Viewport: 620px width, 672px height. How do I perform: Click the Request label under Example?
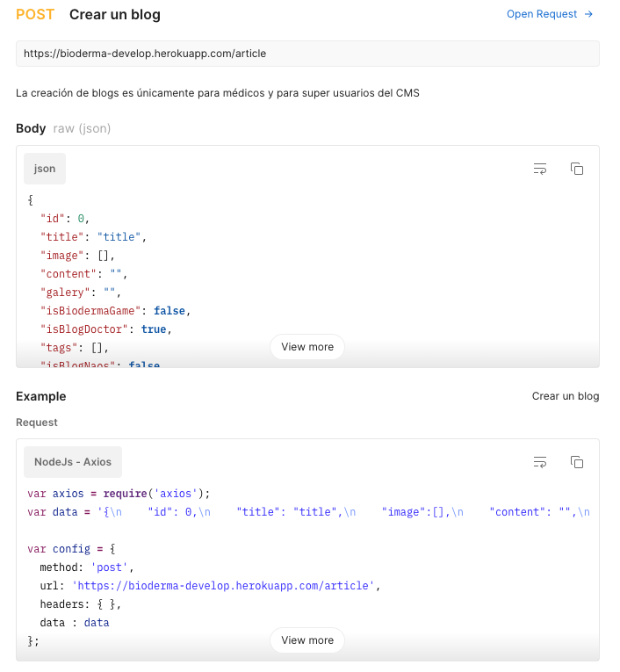(x=37, y=423)
